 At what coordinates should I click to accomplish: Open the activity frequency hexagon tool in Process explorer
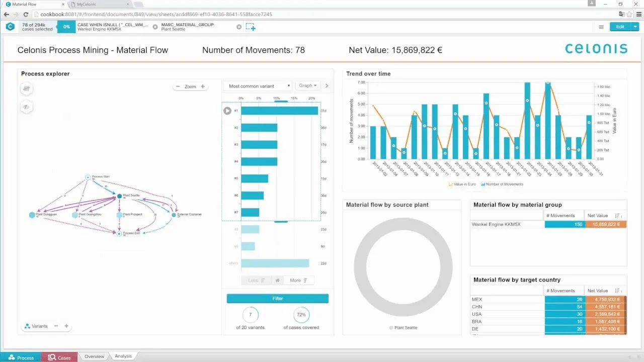[x=27, y=88]
